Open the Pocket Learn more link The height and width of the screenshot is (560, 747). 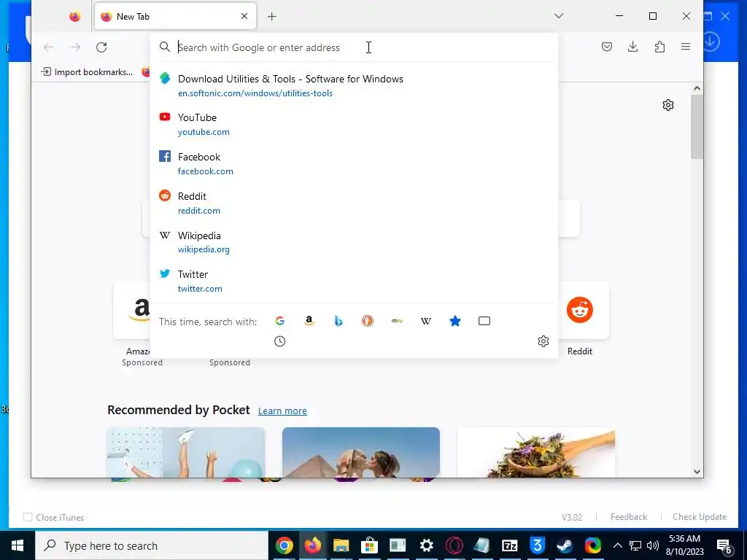tap(282, 411)
